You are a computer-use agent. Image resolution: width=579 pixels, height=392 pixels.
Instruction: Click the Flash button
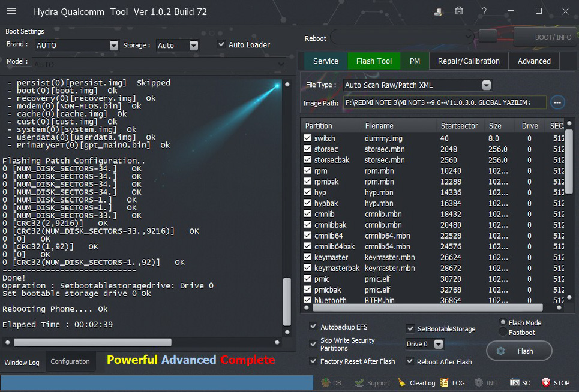(x=519, y=351)
